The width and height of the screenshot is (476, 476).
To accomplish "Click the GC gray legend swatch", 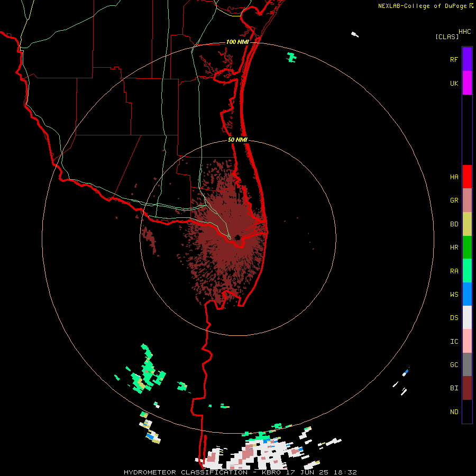I will coord(467,364).
